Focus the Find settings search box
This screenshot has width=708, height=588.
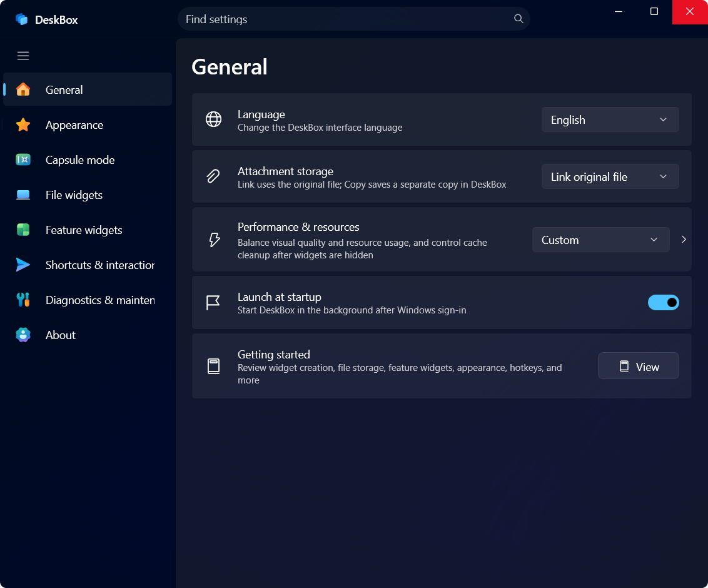coord(353,19)
